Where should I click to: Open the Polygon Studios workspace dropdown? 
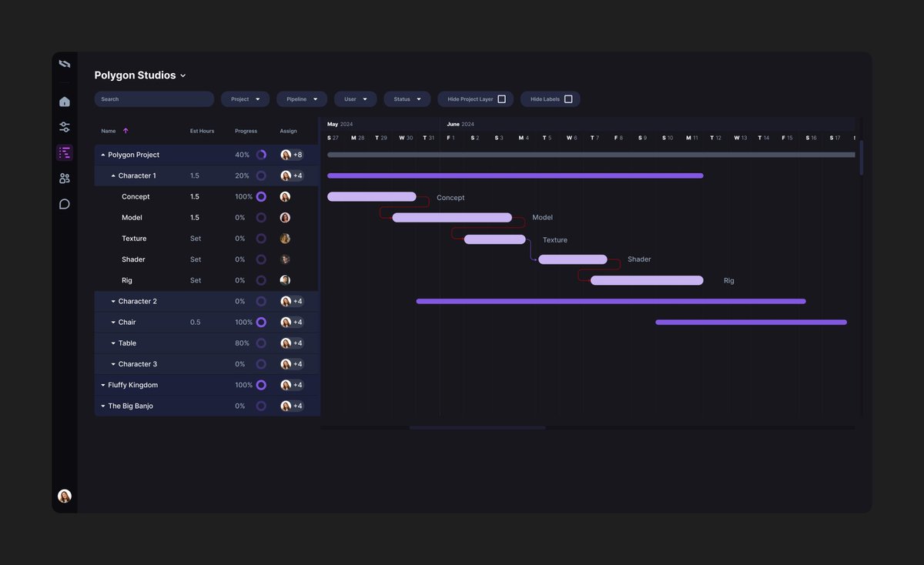(140, 75)
